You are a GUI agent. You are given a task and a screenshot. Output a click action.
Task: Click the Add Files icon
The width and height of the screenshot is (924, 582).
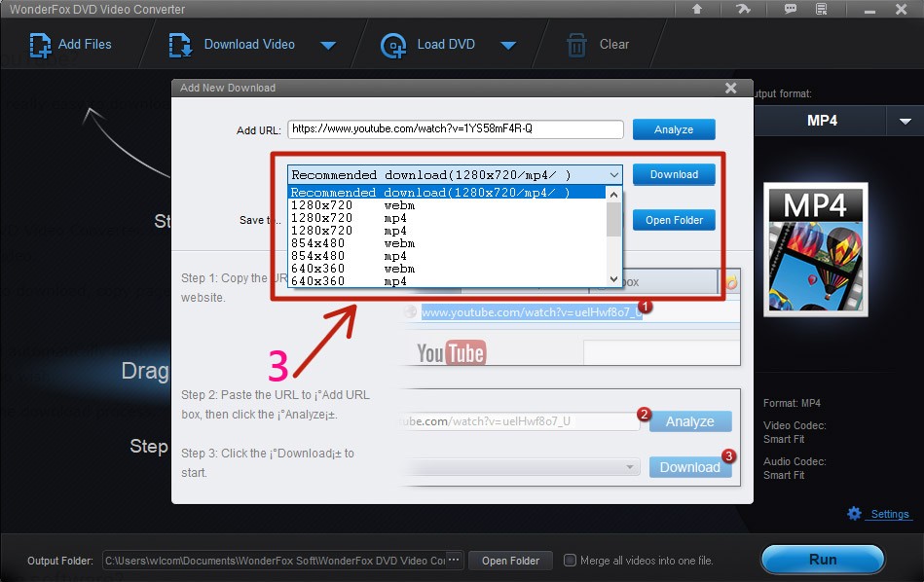(x=41, y=45)
